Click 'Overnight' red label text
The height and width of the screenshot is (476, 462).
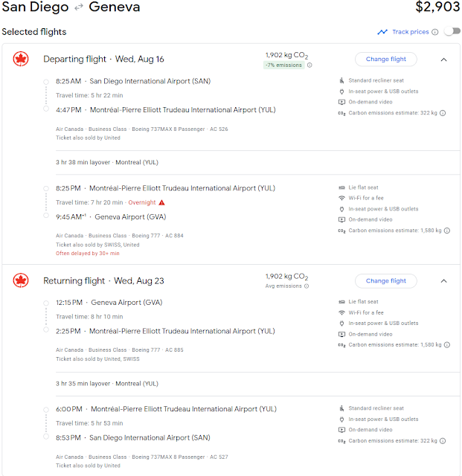click(142, 202)
